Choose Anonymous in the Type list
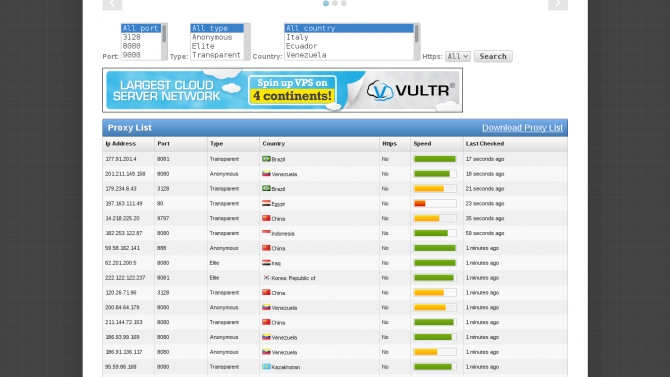Viewport: 670px width, 377px height. click(x=217, y=37)
